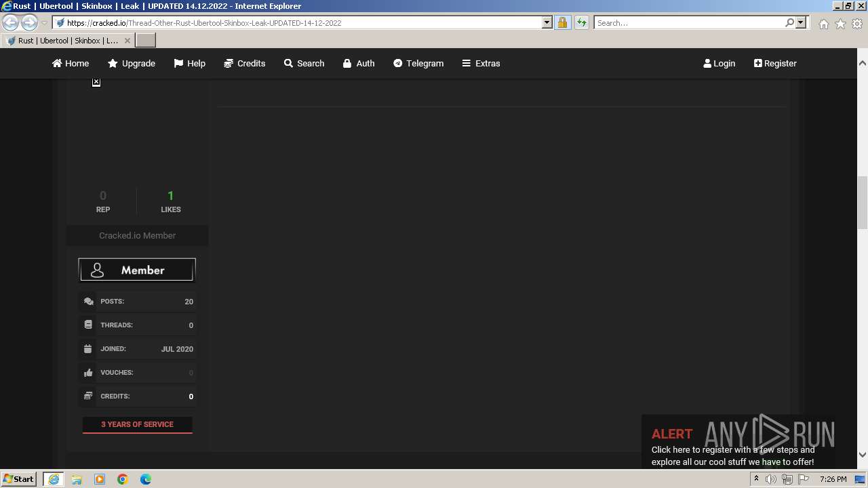868x488 pixels.
Task: Click the VOUCHES thumbs-up icon
Action: (88, 373)
